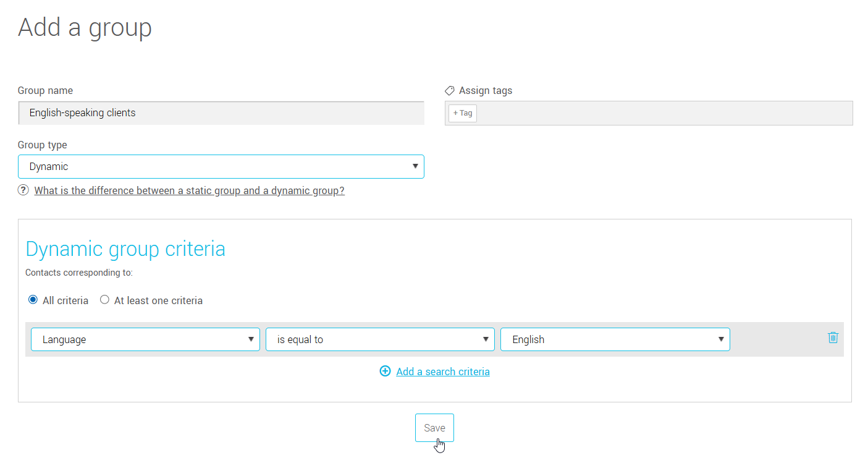Click the + Tag button
The image size is (868, 463).
pos(462,113)
